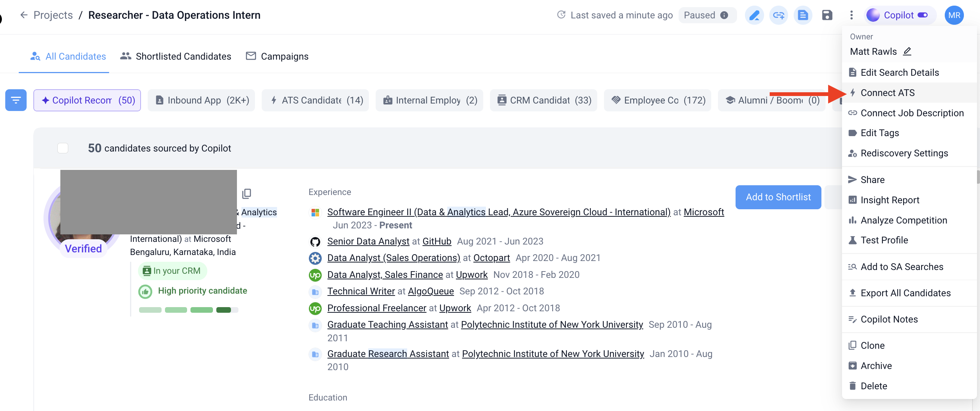Viewport: 980px width, 411px height.
Task: Open Software Engineer II experience link
Action: click(499, 212)
